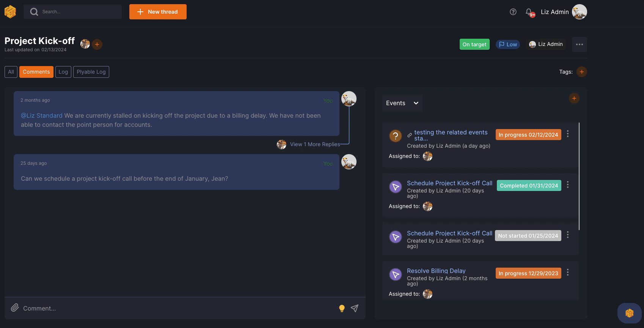Select the Plyable Log tab
The height and width of the screenshot is (328, 644).
[x=91, y=72]
